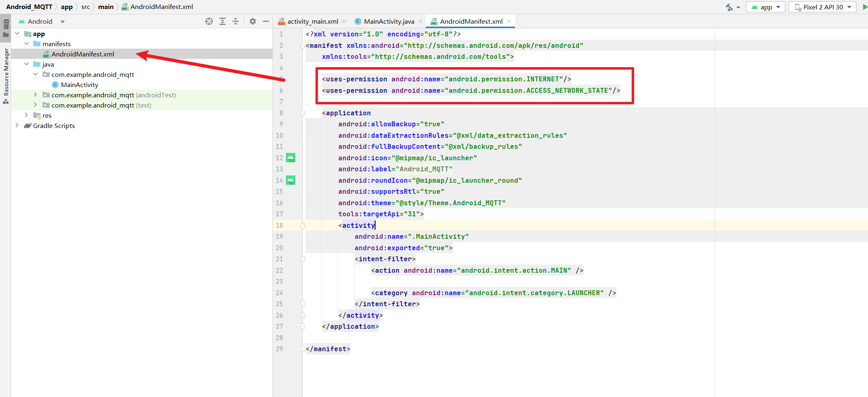Close the MainActivity.java tab
This screenshot has height=397, width=868.
click(x=420, y=21)
